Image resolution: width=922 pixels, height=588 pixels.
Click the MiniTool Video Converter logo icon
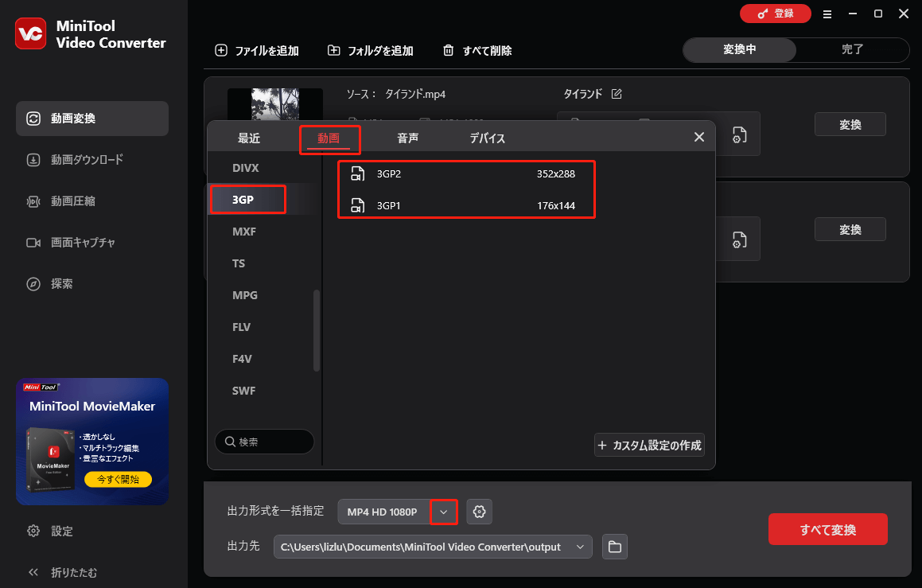(30, 33)
